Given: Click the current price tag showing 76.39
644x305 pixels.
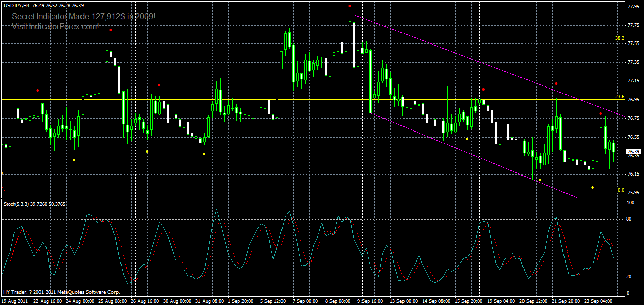Looking at the screenshot, I should pos(633,151).
